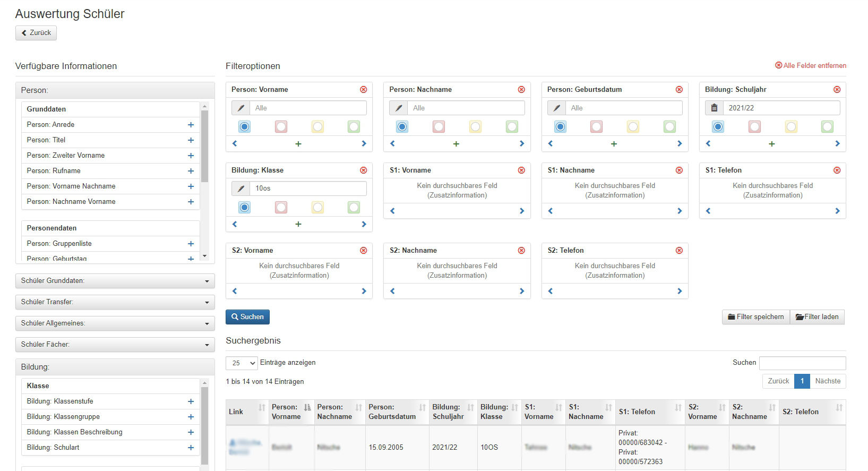Click the pagination Zurück button
This screenshot has height=471, width=868.
click(x=778, y=381)
